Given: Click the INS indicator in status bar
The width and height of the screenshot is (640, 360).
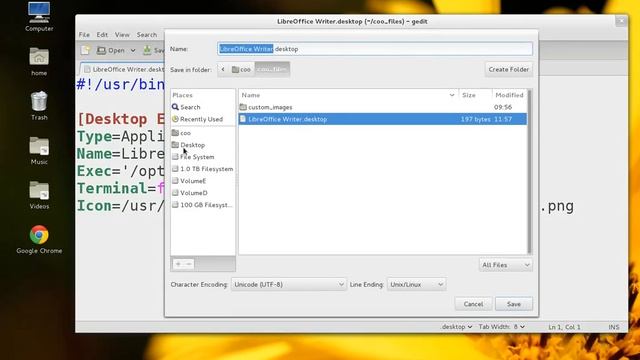Looking at the screenshot, I should [613, 327].
